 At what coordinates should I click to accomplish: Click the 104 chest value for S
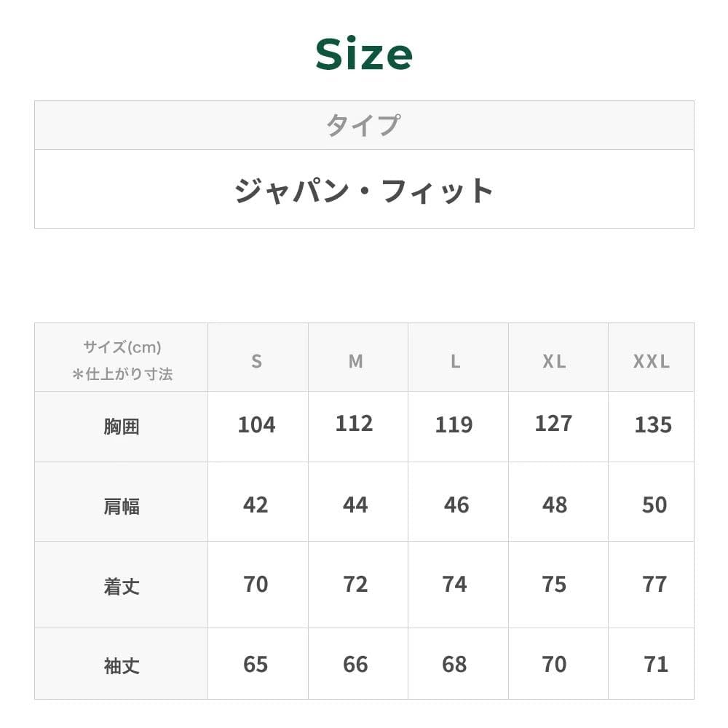tap(256, 424)
